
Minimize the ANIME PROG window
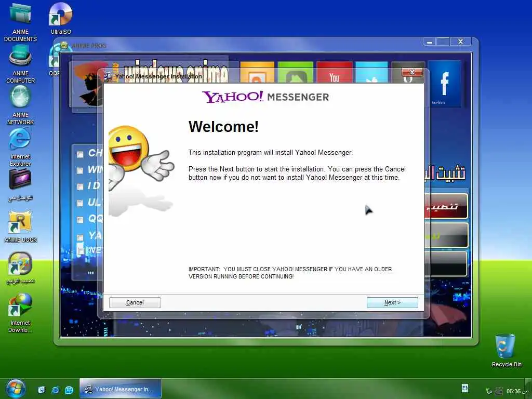pyautogui.click(x=430, y=42)
